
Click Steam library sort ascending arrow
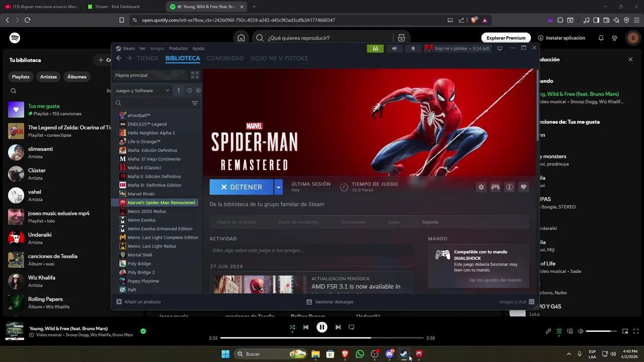coord(179,90)
